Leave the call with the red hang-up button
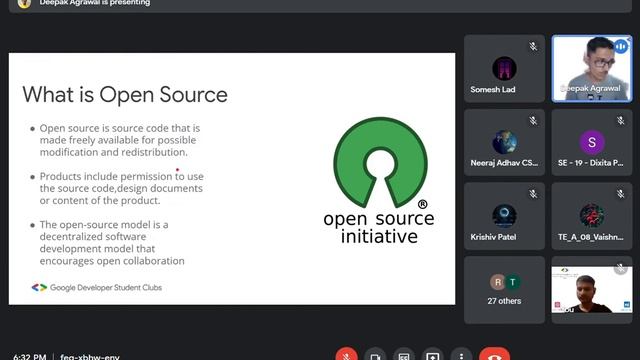The image size is (640, 360). (x=494, y=355)
